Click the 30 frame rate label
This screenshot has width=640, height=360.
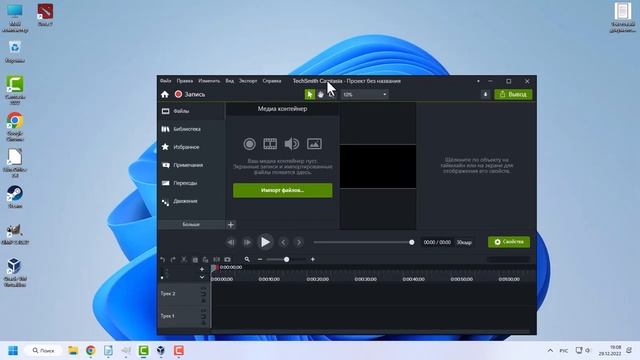click(x=464, y=242)
